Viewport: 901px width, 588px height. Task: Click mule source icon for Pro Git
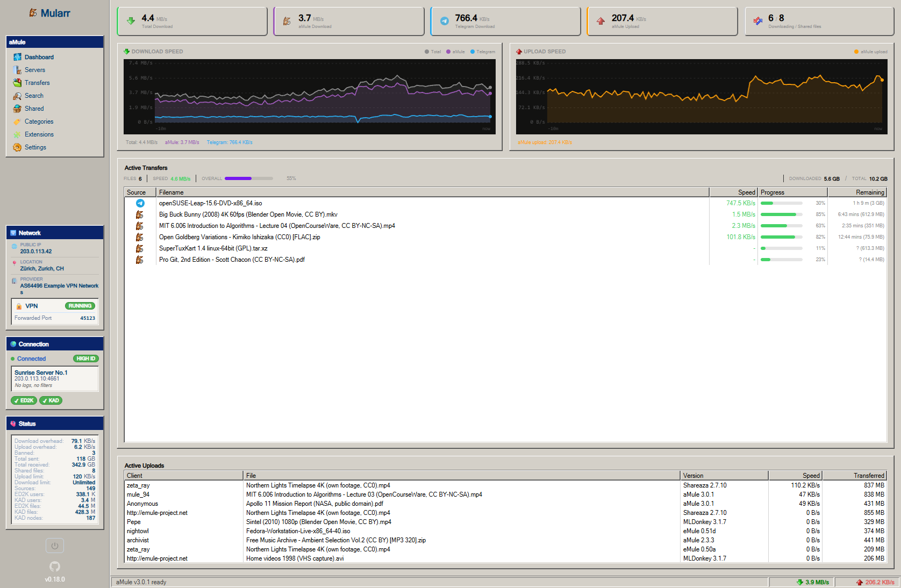click(140, 260)
